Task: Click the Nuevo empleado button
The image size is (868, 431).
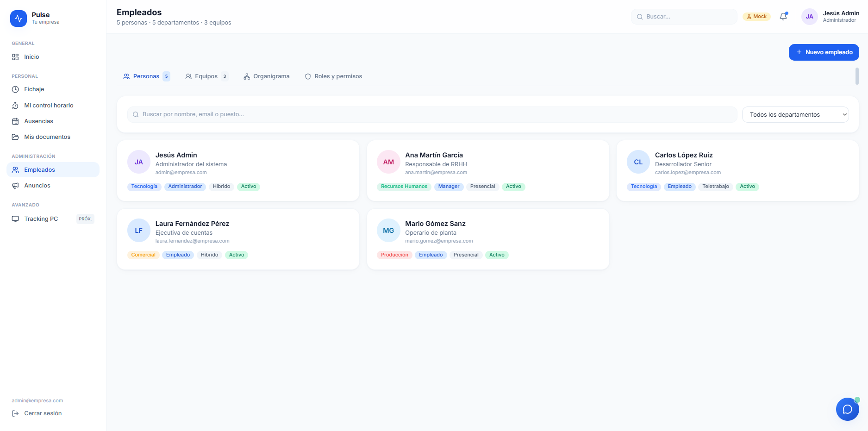Action: click(x=824, y=52)
